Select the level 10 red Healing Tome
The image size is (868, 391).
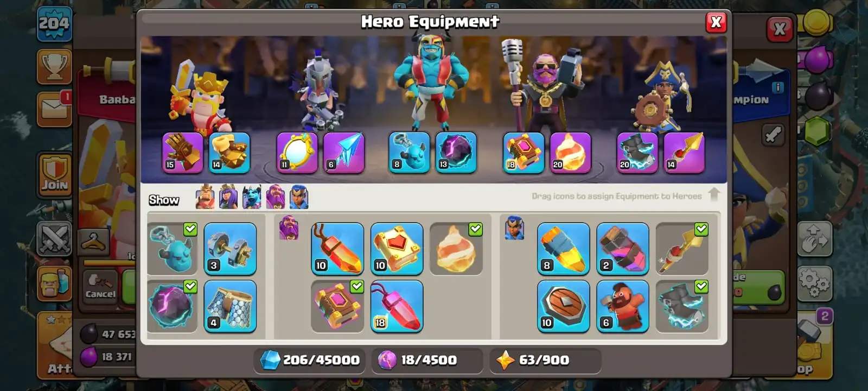tap(397, 249)
